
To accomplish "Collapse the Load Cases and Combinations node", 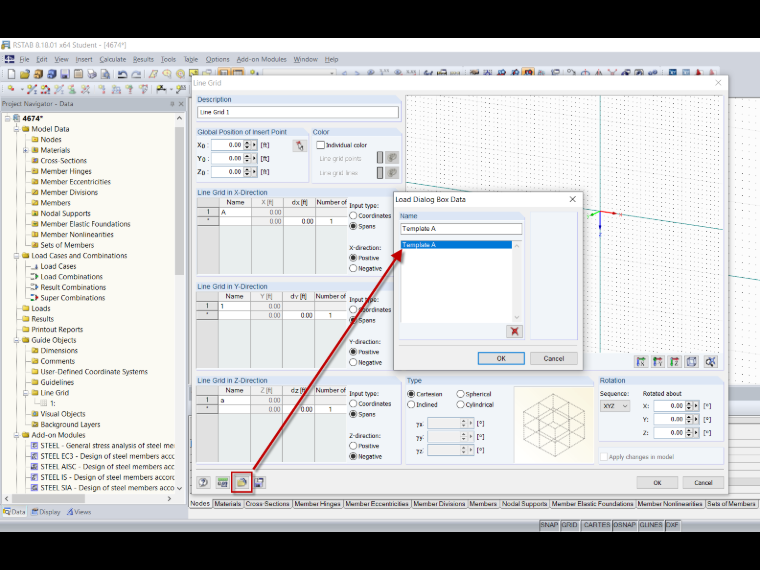I will (16, 255).
